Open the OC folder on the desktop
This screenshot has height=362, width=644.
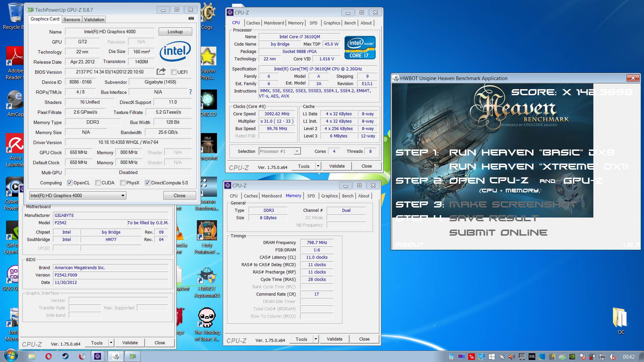click(621, 321)
